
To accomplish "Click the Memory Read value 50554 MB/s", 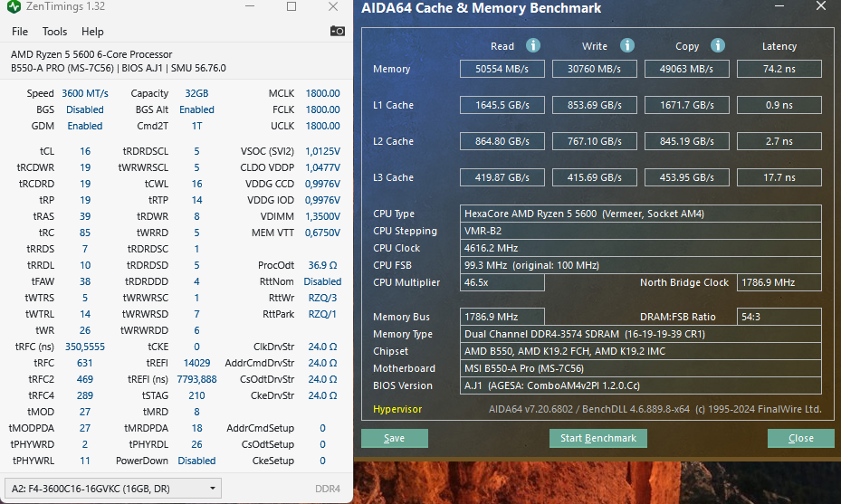I will tap(502, 69).
